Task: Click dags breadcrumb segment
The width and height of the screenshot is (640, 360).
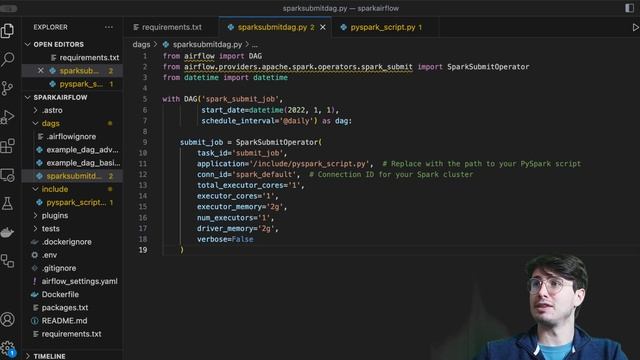Action: click(141, 44)
